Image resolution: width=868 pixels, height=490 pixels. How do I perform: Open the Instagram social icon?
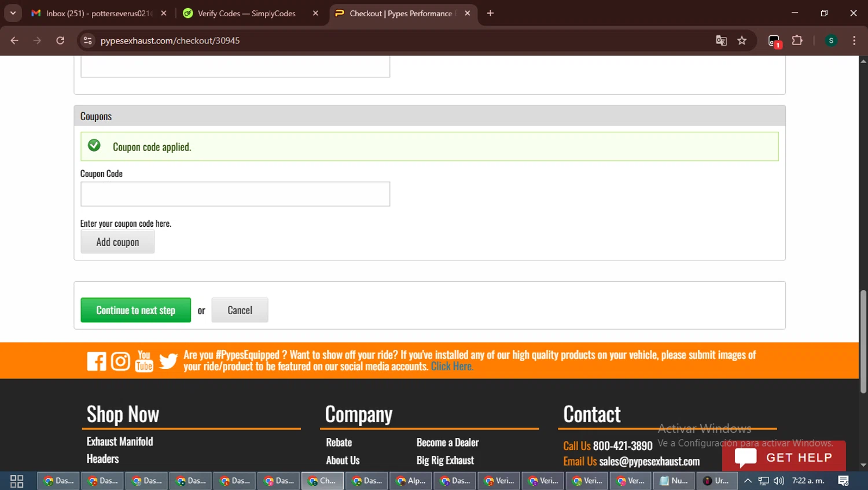click(x=120, y=361)
